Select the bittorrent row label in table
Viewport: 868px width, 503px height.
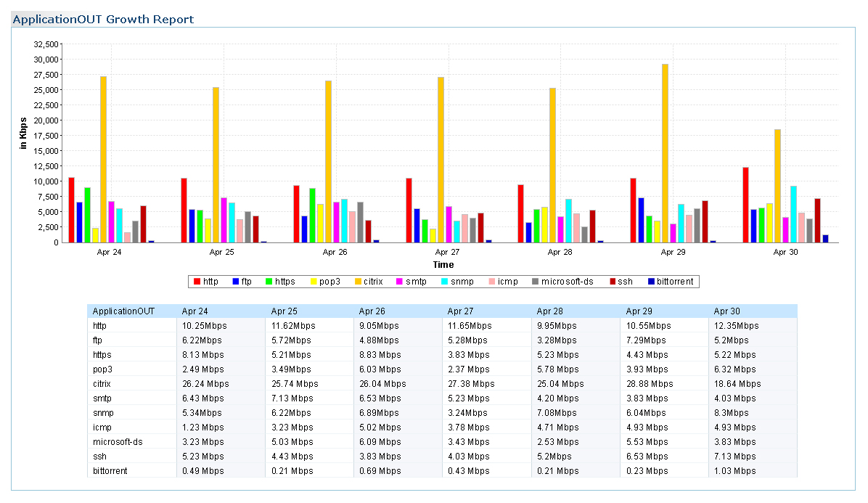pos(110,471)
